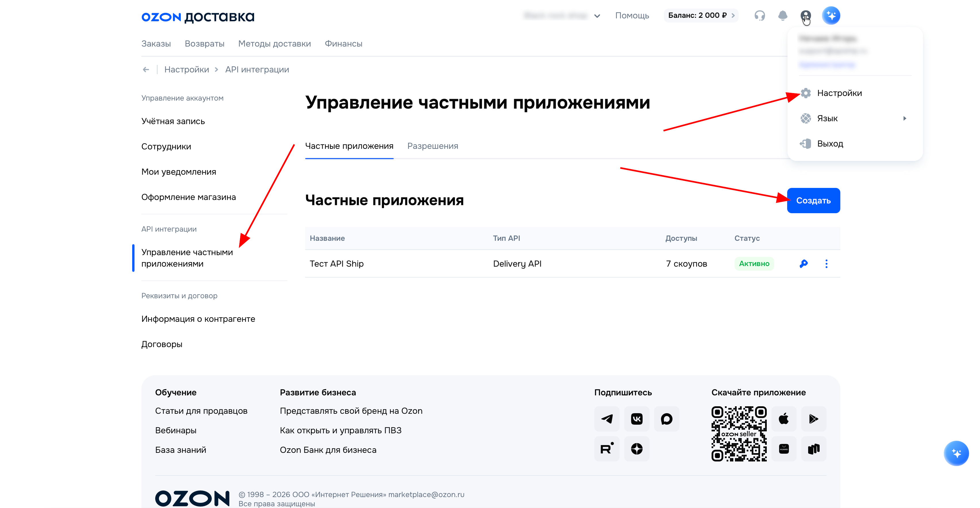980x508 pixels.
Task: Open the База знаний footer link
Action: [181, 450]
